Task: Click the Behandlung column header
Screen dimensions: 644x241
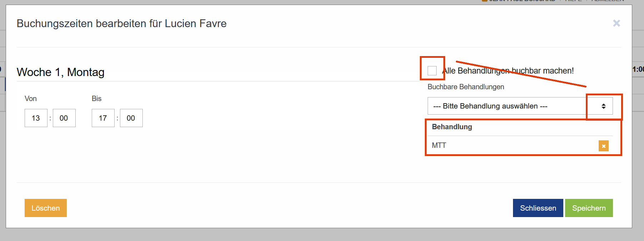Action: click(x=452, y=127)
